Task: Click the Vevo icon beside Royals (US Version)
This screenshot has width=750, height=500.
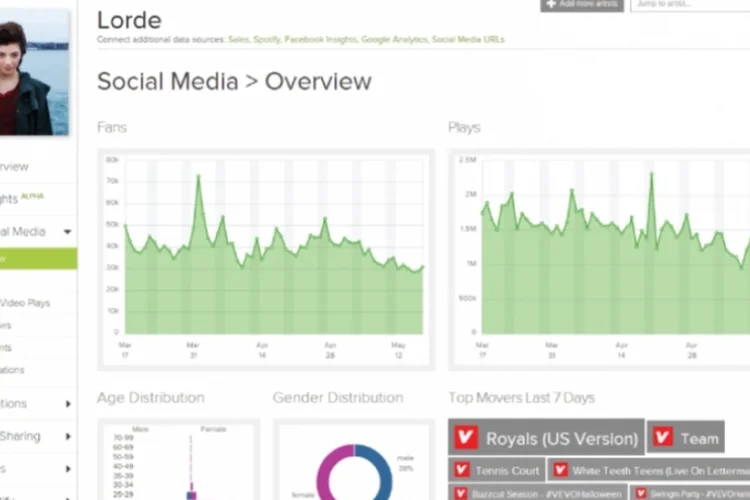Action: click(x=466, y=437)
